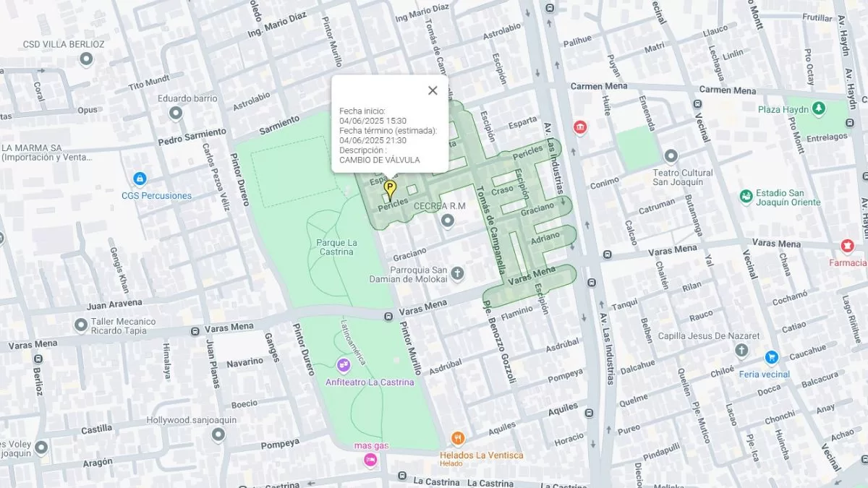Click Feria vecinal shopping cart marker
The width and height of the screenshot is (868, 488).
[771, 357]
